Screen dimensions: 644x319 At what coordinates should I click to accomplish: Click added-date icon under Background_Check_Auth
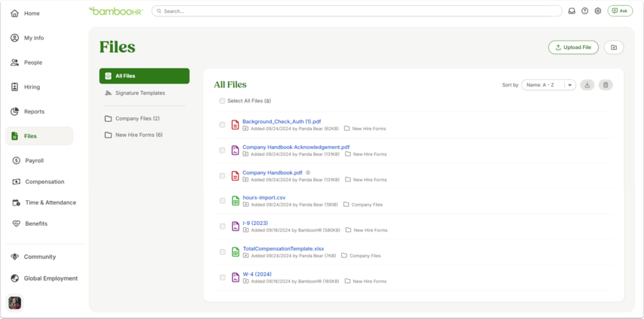click(246, 129)
